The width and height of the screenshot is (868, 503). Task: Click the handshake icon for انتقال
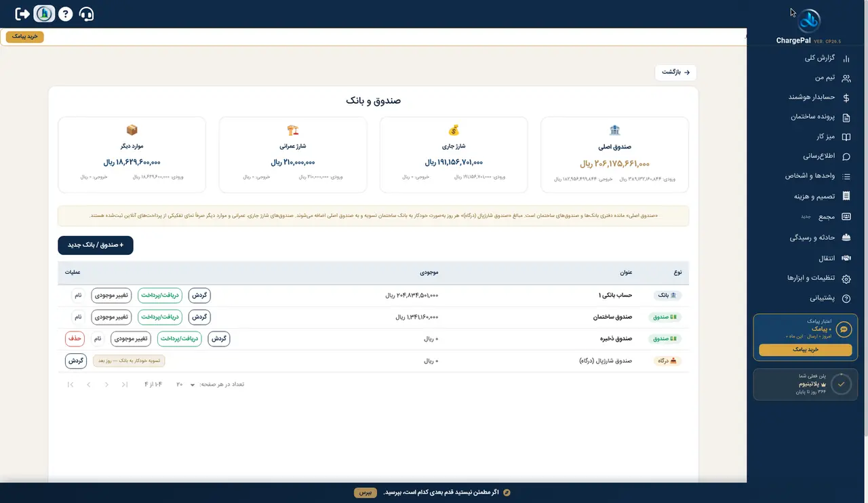[x=846, y=258]
